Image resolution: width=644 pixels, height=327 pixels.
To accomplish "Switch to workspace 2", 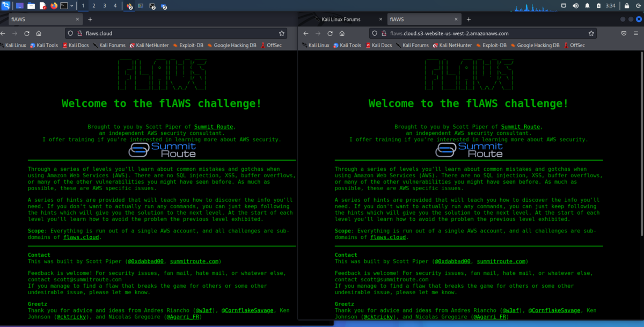I will pyautogui.click(x=94, y=6).
